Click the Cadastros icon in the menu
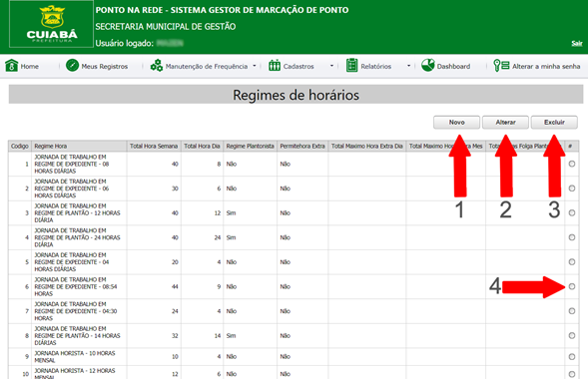Screen dimensions: 588x379 click(x=275, y=66)
